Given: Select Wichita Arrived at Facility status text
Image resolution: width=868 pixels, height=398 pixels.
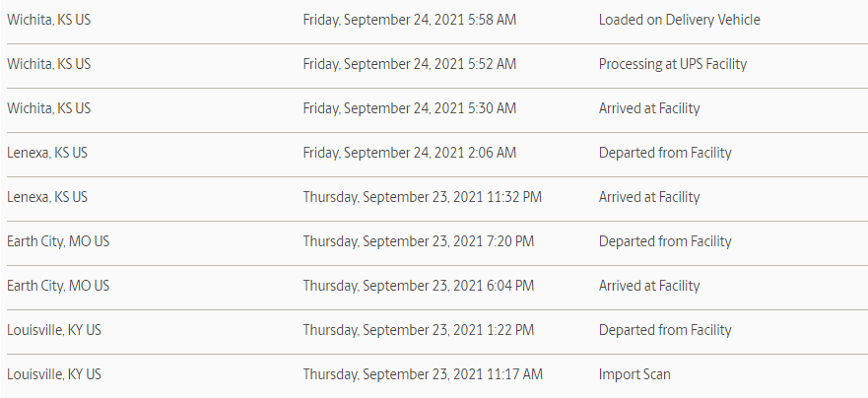Looking at the screenshot, I should [649, 109].
